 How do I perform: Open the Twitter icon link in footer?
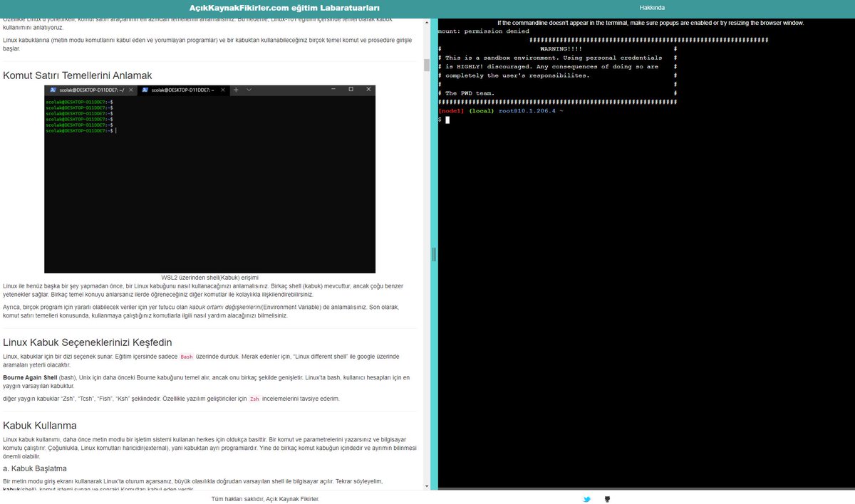click(x=586, y=499)
